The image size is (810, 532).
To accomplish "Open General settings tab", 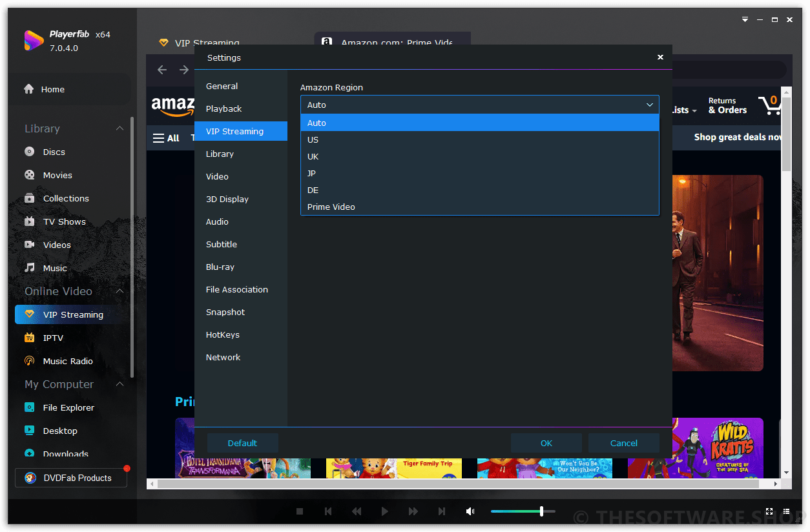I will [241, 86].
